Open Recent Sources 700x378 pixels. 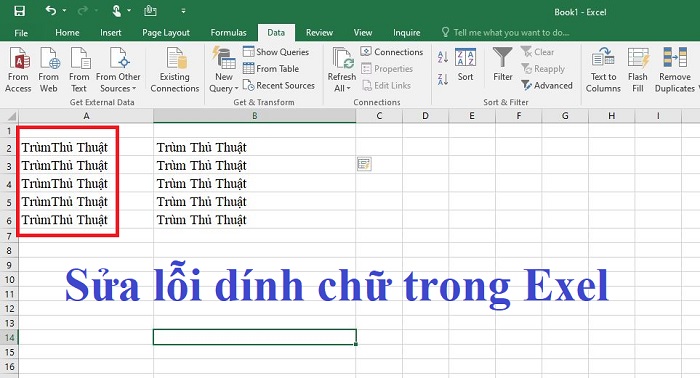pyautogui.click(x=279, y=85)
